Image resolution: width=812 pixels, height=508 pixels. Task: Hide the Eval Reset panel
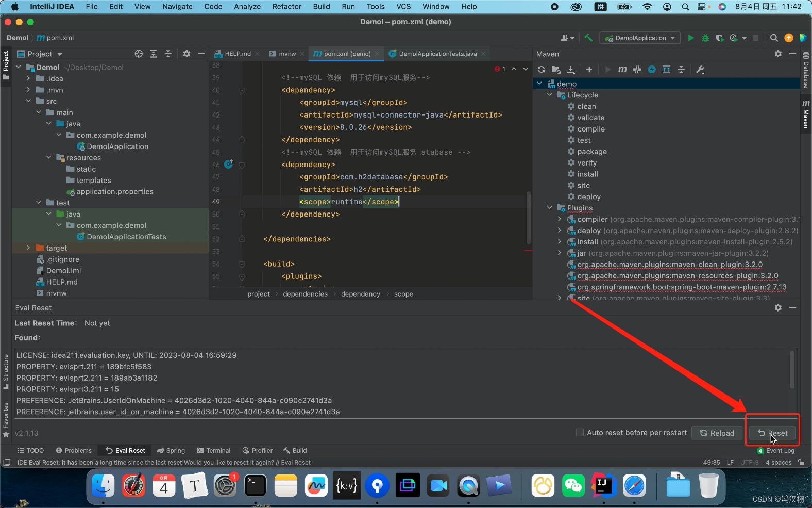[x=792, y=308]
